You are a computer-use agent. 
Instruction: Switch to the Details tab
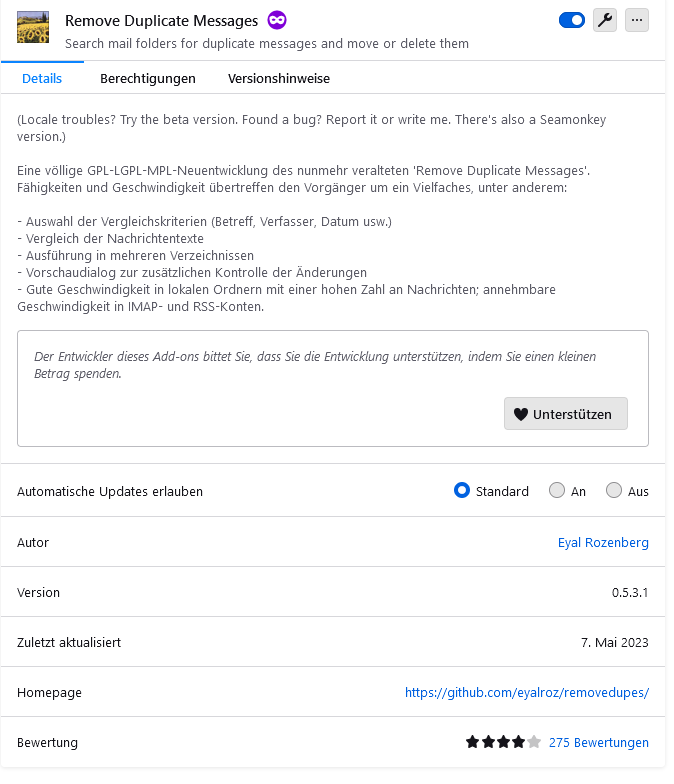[42, 78]
